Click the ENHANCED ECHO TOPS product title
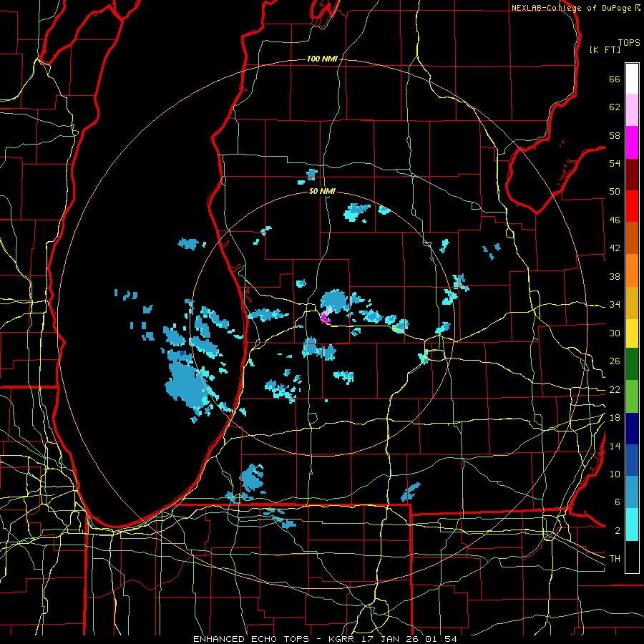This screenshot has width=644, height=644. click(251, 639)
